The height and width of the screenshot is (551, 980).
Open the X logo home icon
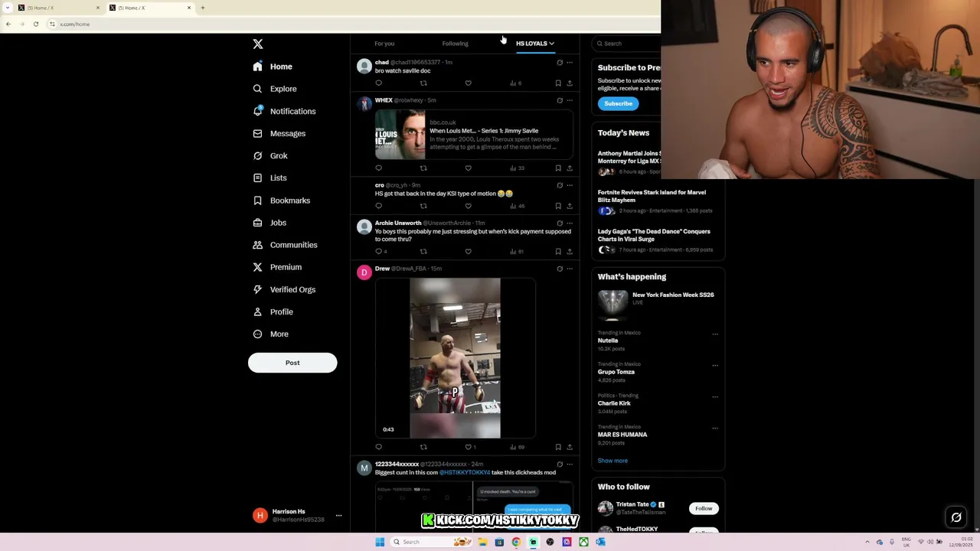point(258,44)
